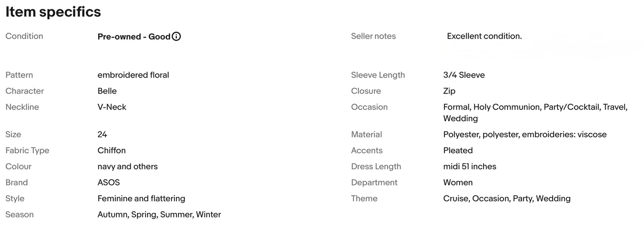Select the Excellent condition seller note

coord(484,36)
